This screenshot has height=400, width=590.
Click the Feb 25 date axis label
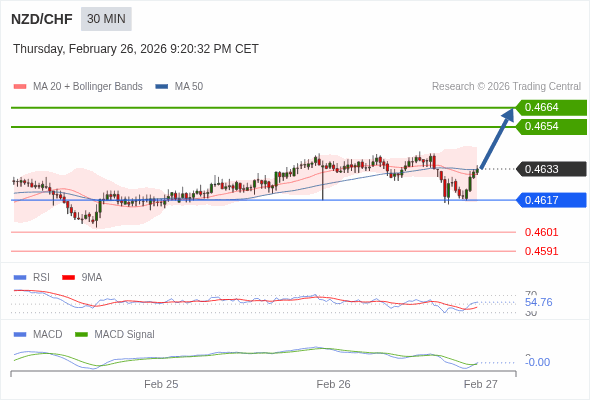(x=161, y=384)
